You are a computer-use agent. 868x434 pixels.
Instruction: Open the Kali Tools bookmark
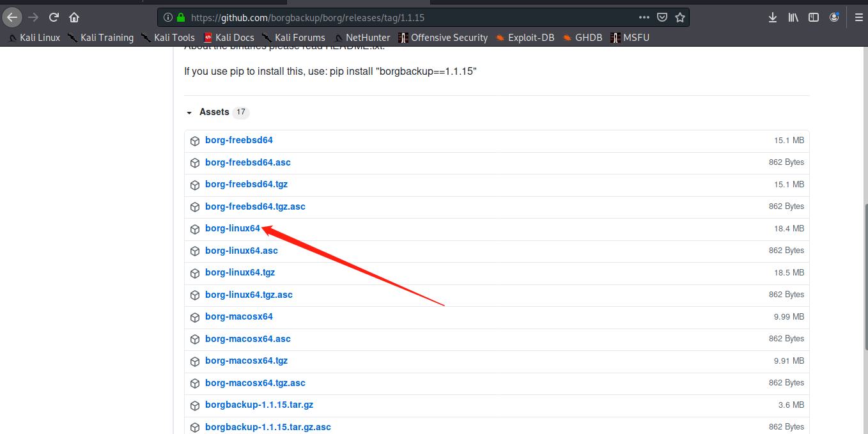coord(168,38)
